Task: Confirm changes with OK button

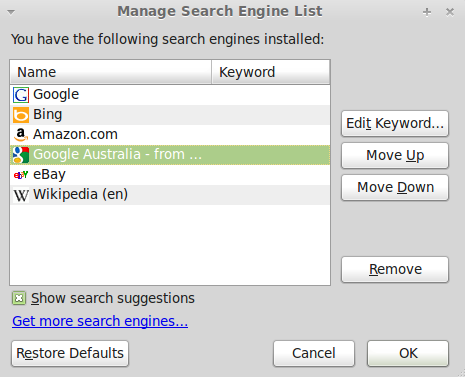Action: tap(408, 353)
